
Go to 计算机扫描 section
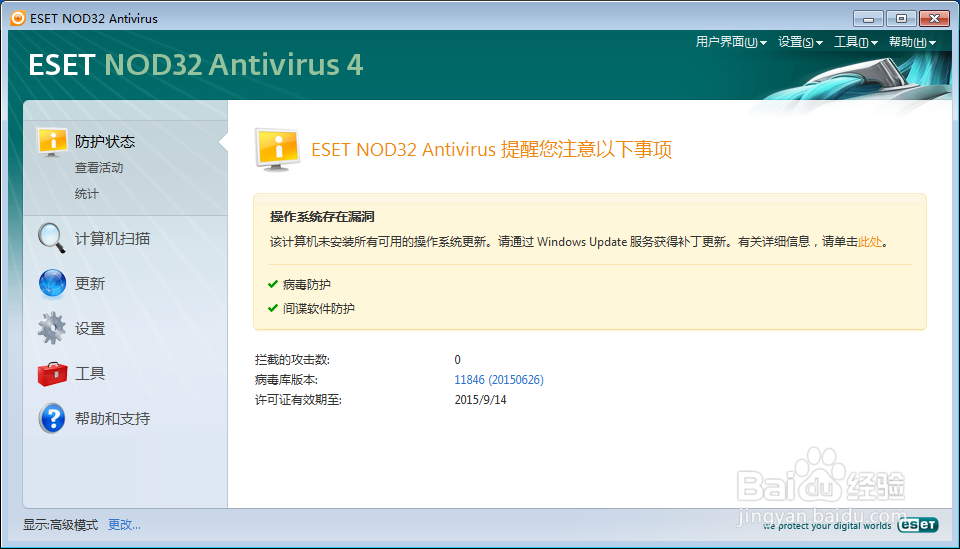point(112,239)
